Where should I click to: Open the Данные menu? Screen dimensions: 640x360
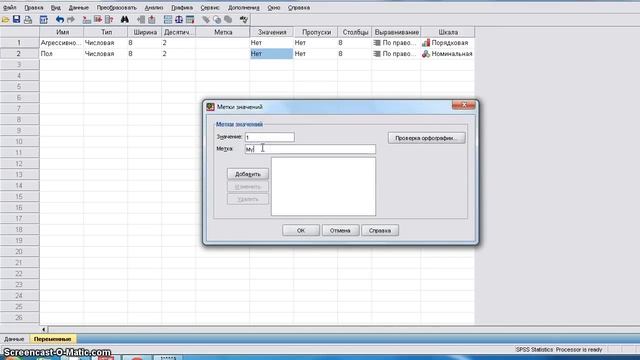[x=78, y=8]
